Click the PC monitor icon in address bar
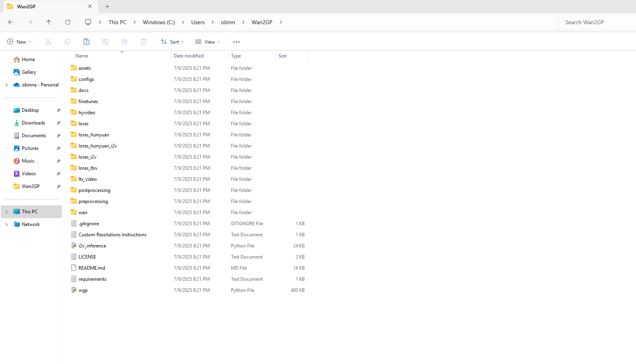 pos(88,22)
